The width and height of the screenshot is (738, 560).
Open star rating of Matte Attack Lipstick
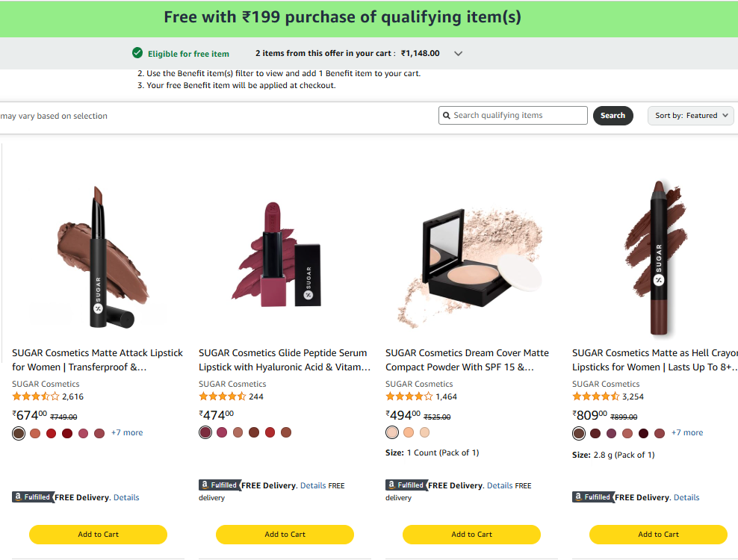pos(36,396)
